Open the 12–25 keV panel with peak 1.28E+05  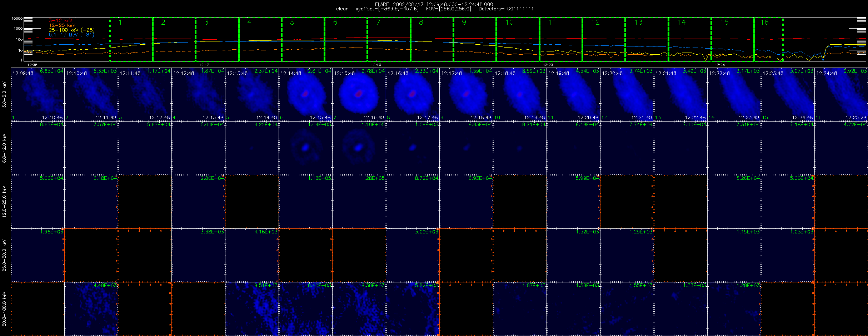click(x=359, y=202)
